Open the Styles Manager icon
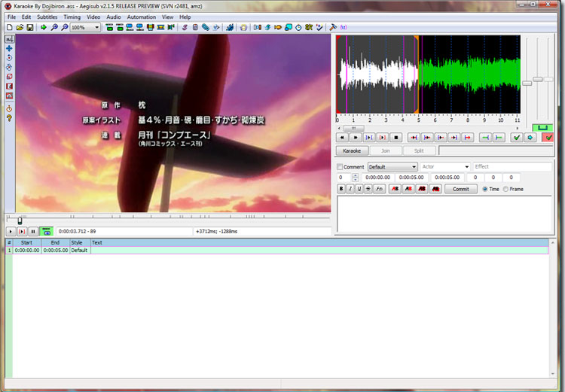 (x=185, y=27)
